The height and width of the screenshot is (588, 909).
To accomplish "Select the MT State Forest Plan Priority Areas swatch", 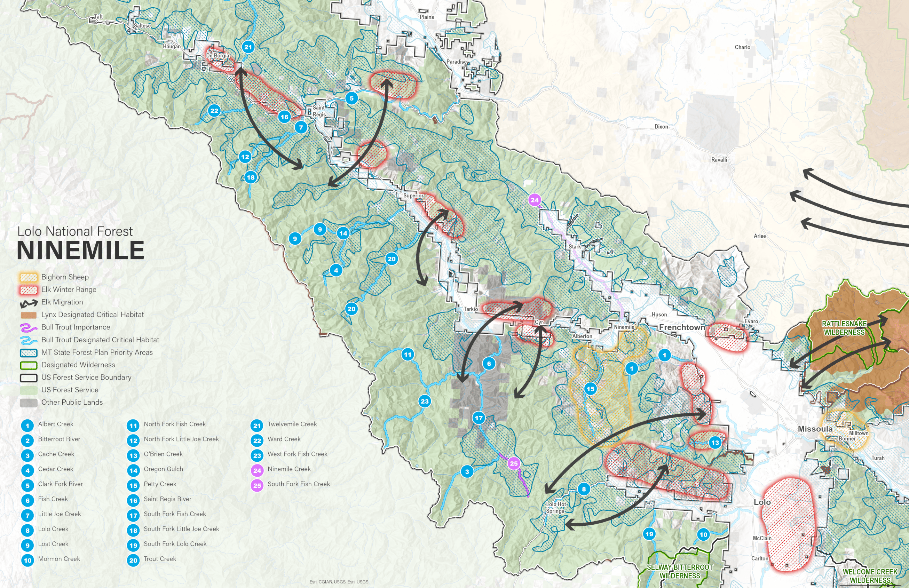I will coord(29,353).
